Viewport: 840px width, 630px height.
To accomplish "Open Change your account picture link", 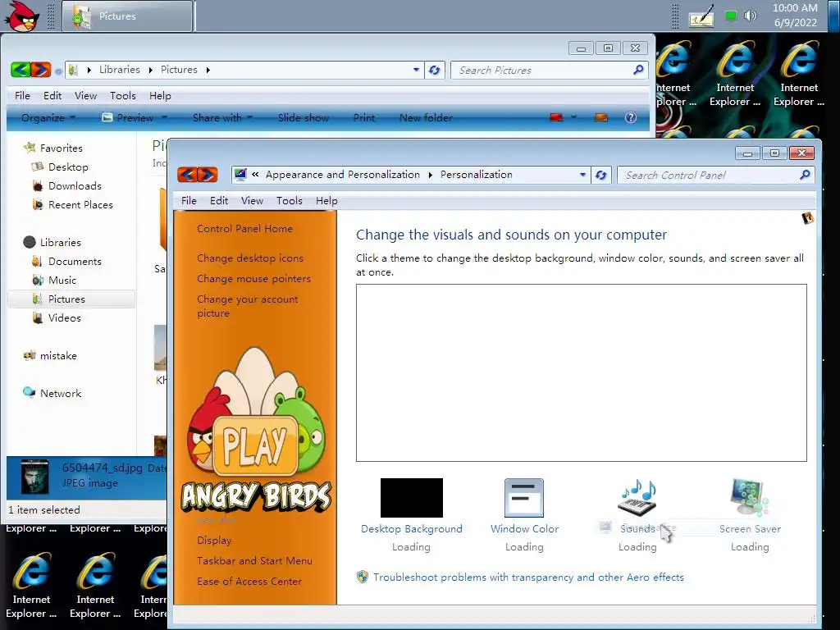I will [x=248, y=307].
